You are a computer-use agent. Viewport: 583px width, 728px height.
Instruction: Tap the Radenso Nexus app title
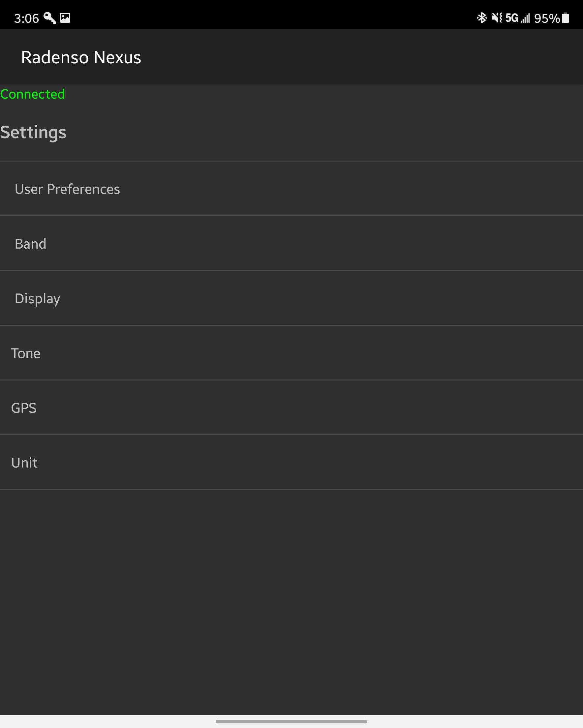click(81, 57)
